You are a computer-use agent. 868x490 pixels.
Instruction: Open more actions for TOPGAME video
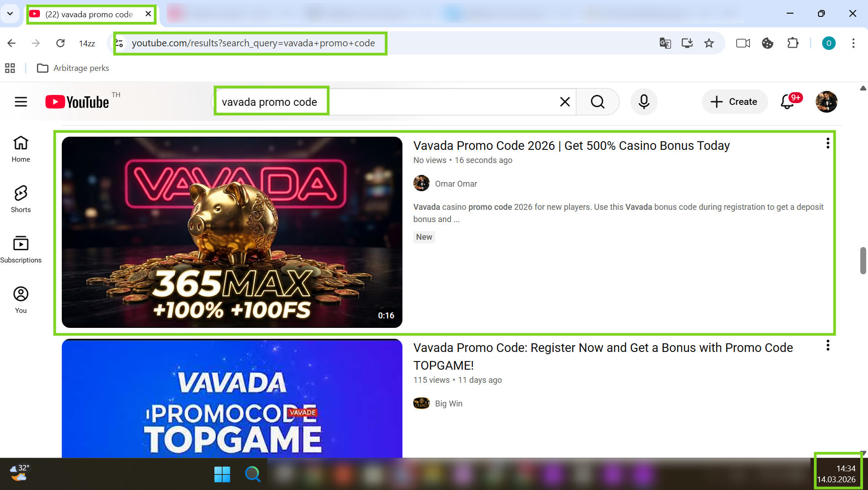(x=828, y=346)
